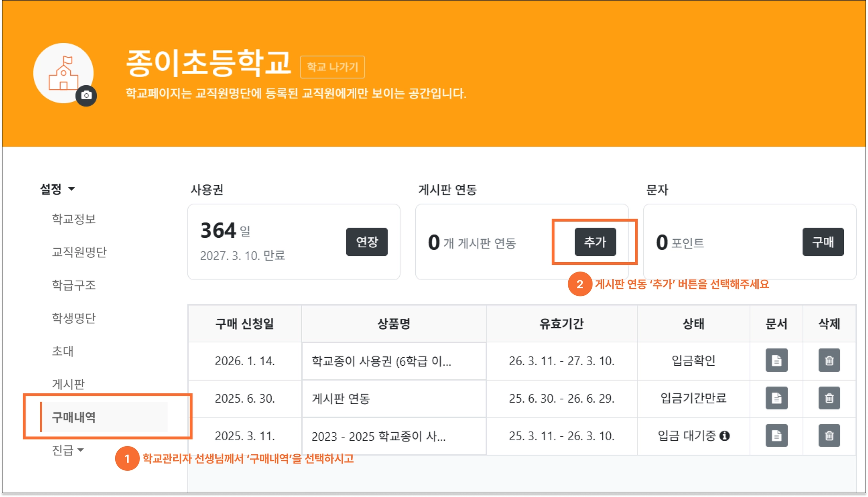The width and height of the screenshot is (868, 497).
Task: Click trash icon in 게시판 연동 row
Action: point(829,398)
